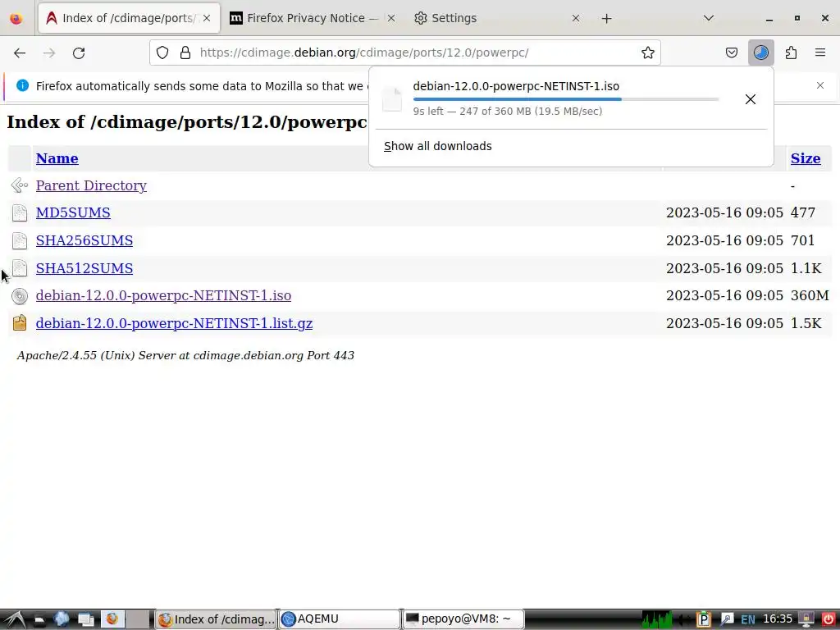Click the EN keyboard layout indicator

[748, 620]
